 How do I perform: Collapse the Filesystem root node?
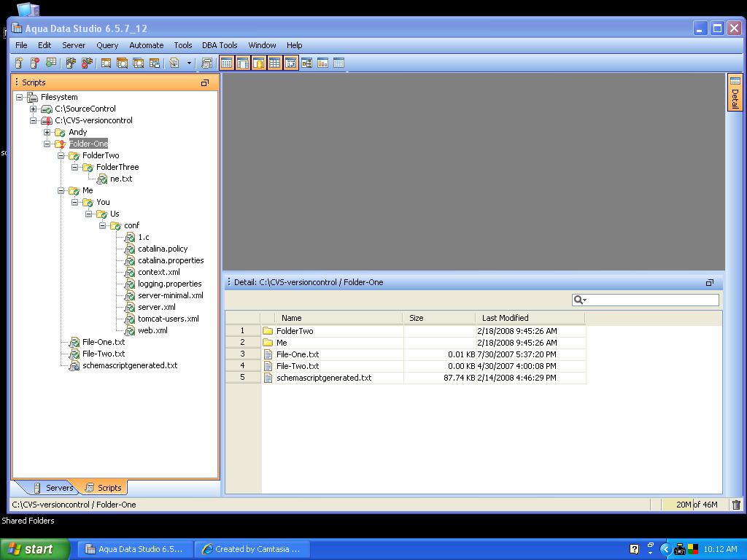[x=20, y=97]
